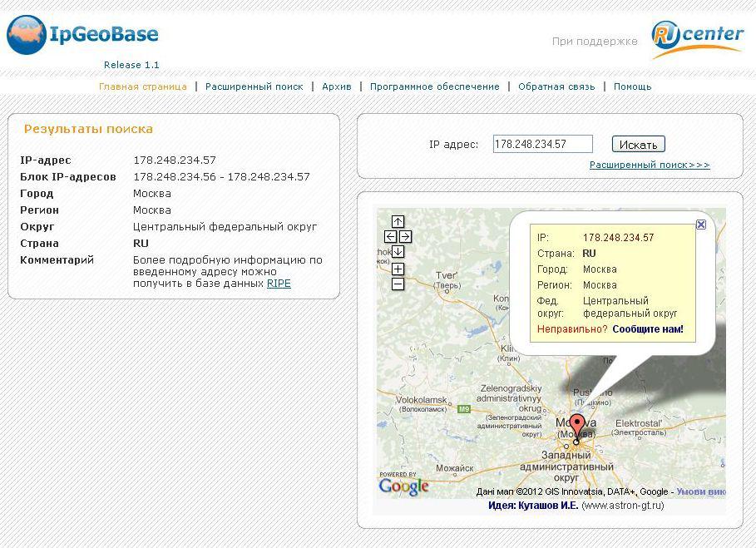Screen dimensions: 756x548
Task: Open the Помощь menu item
Action: (632, 86)
